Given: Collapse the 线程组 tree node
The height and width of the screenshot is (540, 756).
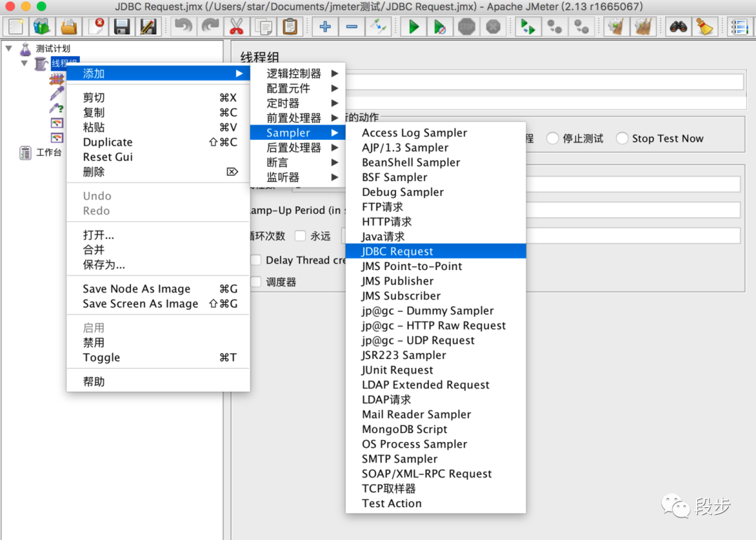Looking at the screenshot, I should [24, 63].
